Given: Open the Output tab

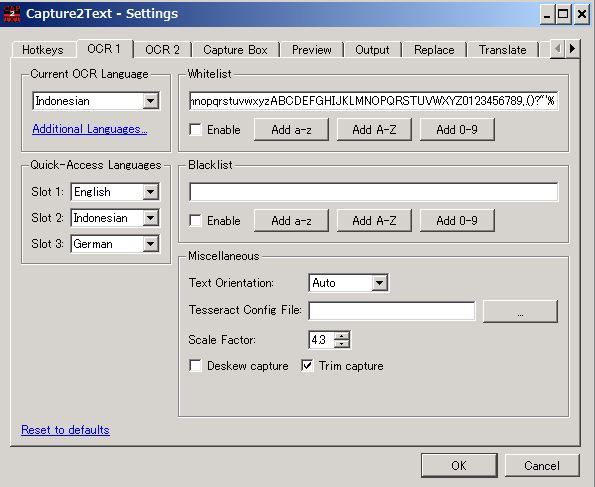Looking at the screenshot, I should pyautogui.click(x=372, y=50).
